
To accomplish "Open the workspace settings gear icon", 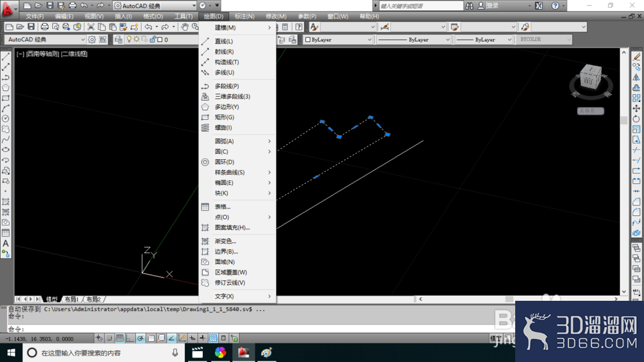I will click(x=92, y=39).
